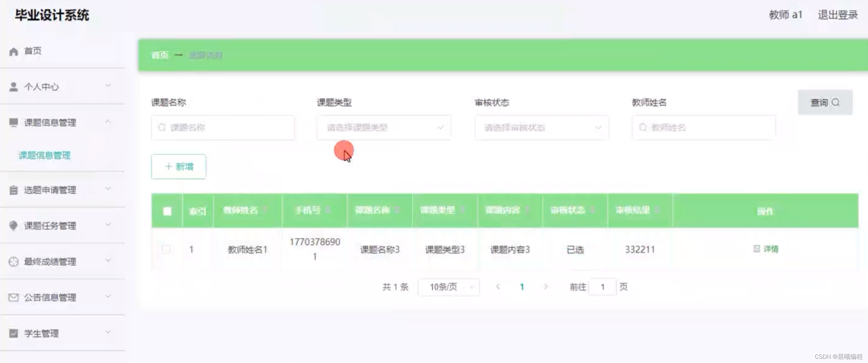Expand the 选题申请管理 menu chevron
The height and width of the screenshot is (363, 868).
tap(108, 189)
